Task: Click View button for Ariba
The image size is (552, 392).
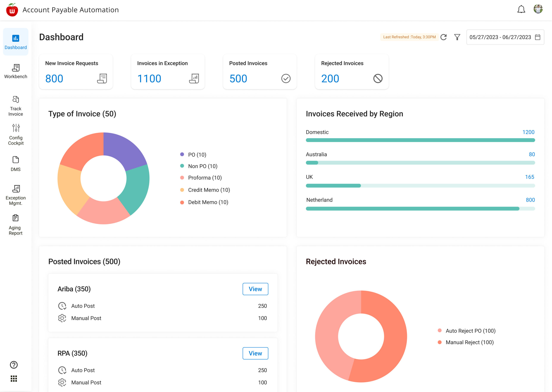Action: (255, 289)
